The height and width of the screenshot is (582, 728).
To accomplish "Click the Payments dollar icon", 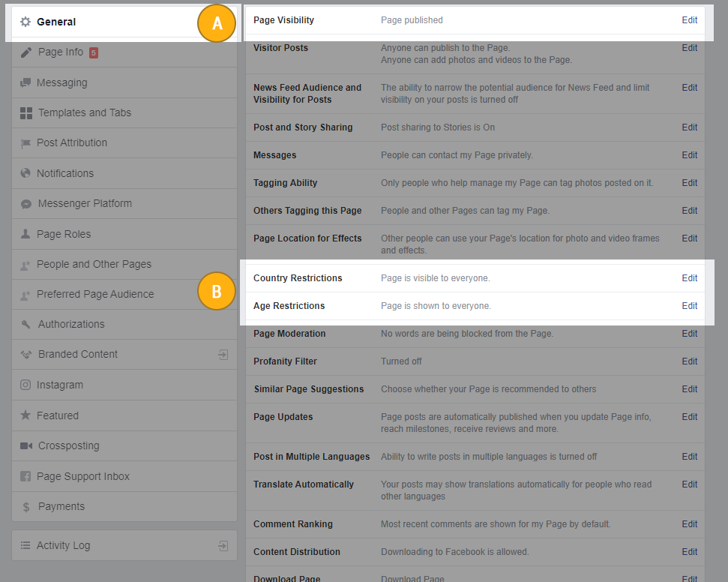I will (26, 507).
